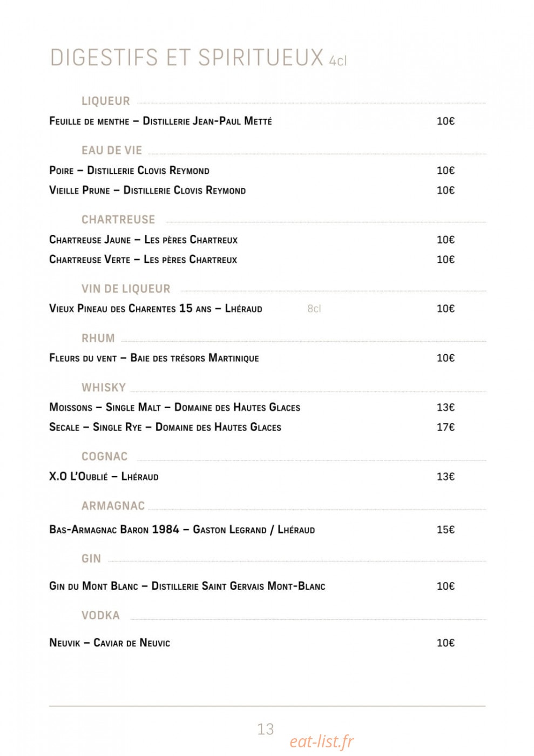Click Feuille de Menthe Jean-Paul Metté item
Viewport: 534px width, 756px height.
160,121
